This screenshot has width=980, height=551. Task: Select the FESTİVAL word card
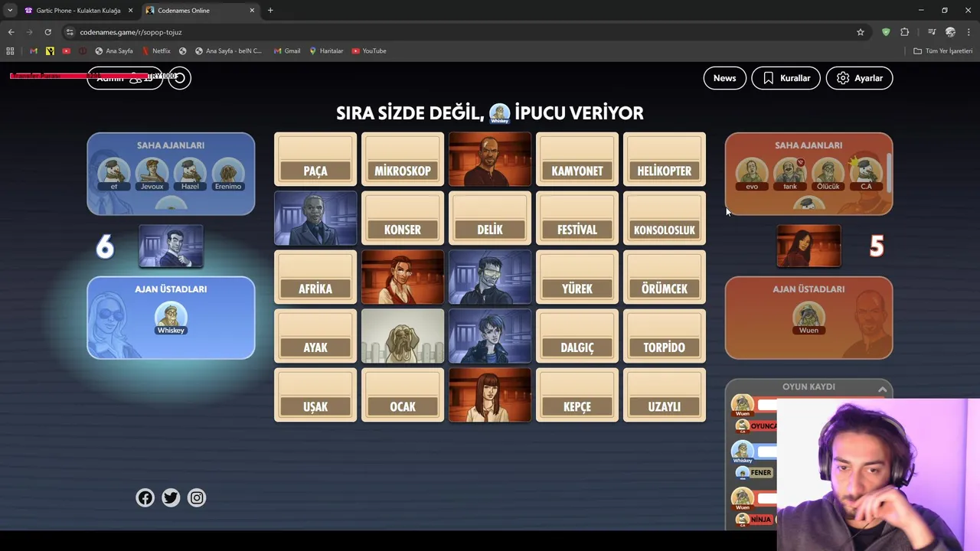pos(577,218)
